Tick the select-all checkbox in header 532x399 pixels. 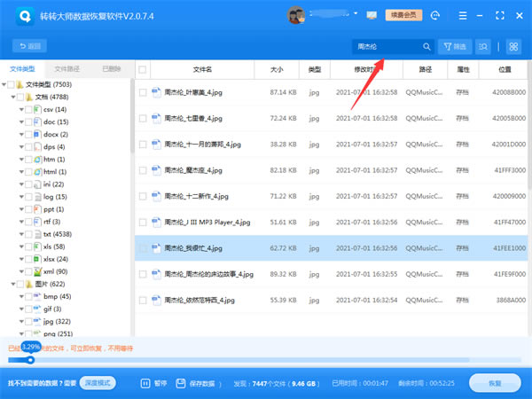tap(143, 69)
